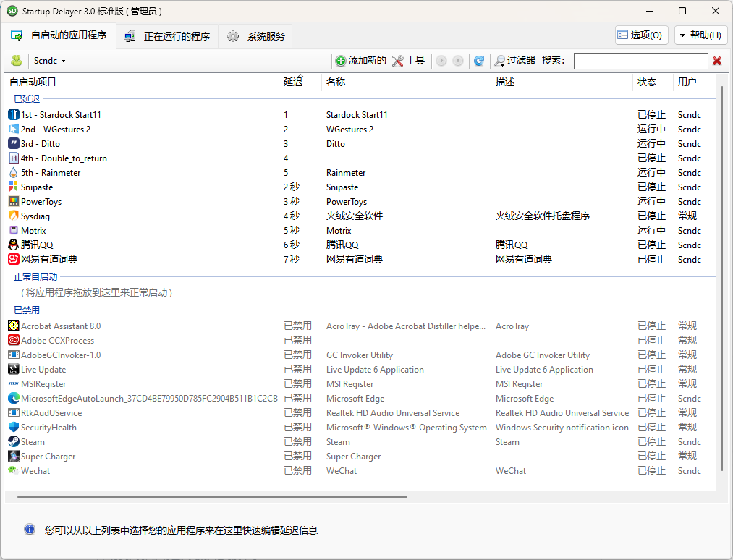Click the blue info icon at bottom
Screen dimensions: 733x560
pos(30,529)
